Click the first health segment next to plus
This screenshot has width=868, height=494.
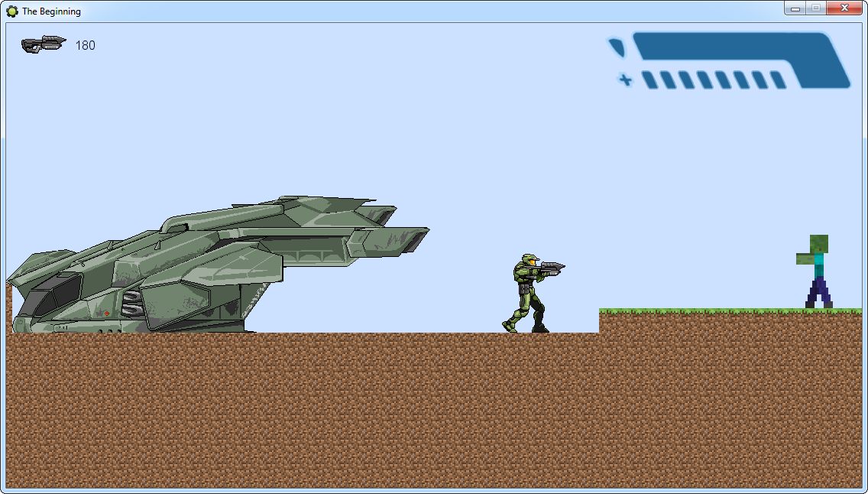coord(650,80)
